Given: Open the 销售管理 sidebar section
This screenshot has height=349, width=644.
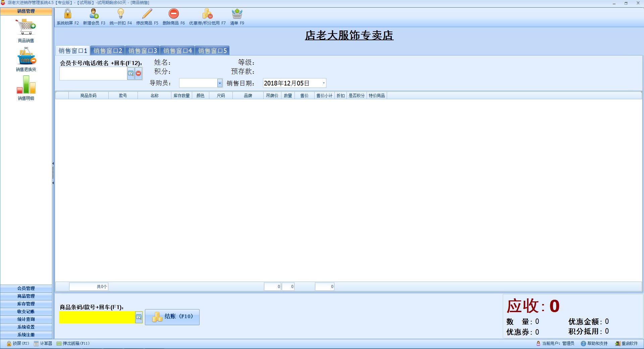Looking at the screenshot, I should 26,11.
